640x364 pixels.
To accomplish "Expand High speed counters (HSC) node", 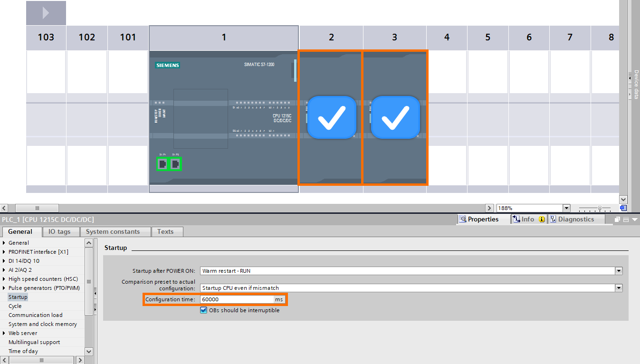I will (4, 279).
